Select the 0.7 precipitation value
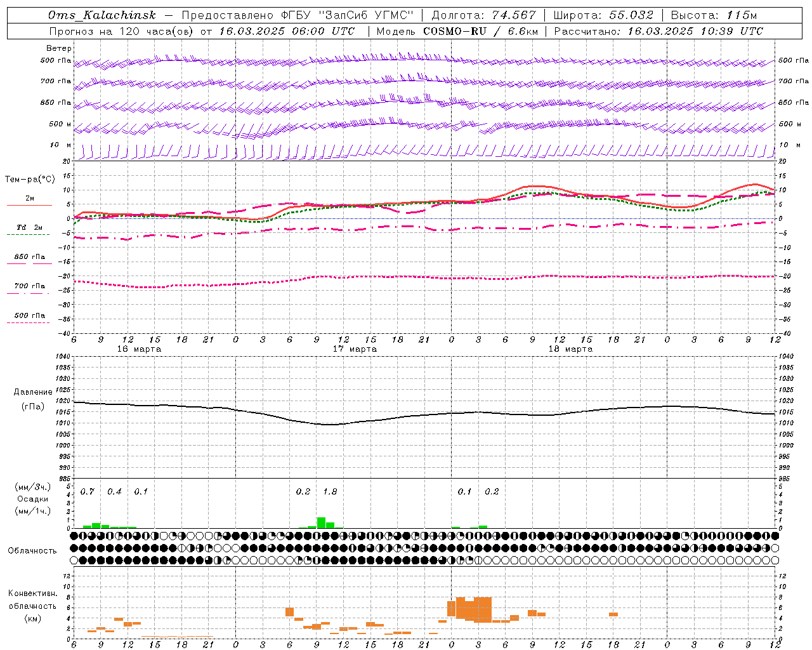Image resolution: width=812 pixels, height=650 pixels. 88,492
